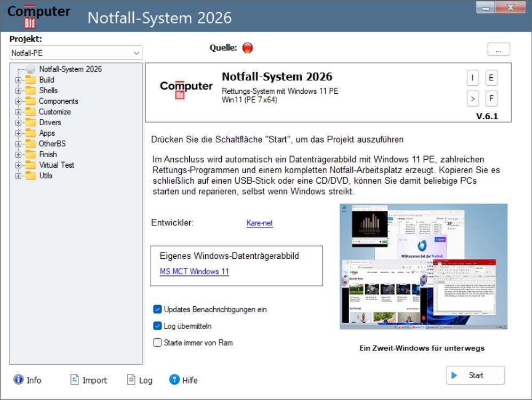Click the Drivers folder icon
Image resolution: width=532 pixels, height=400 pixels.
click(30, 123)
